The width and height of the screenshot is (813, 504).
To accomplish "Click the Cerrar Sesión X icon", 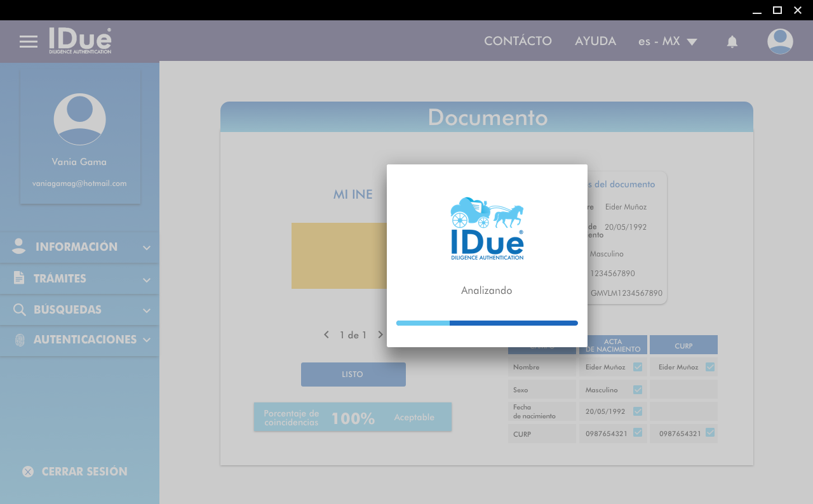I will [28, 472].
